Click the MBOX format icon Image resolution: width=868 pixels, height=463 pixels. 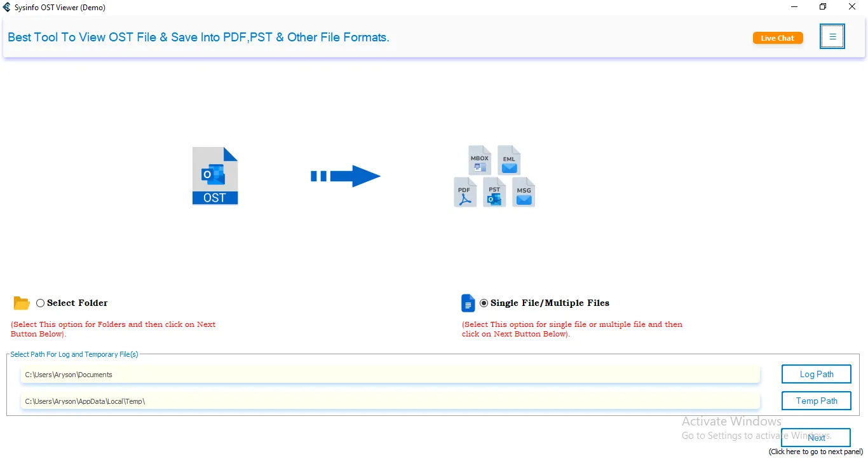point(480,160)
